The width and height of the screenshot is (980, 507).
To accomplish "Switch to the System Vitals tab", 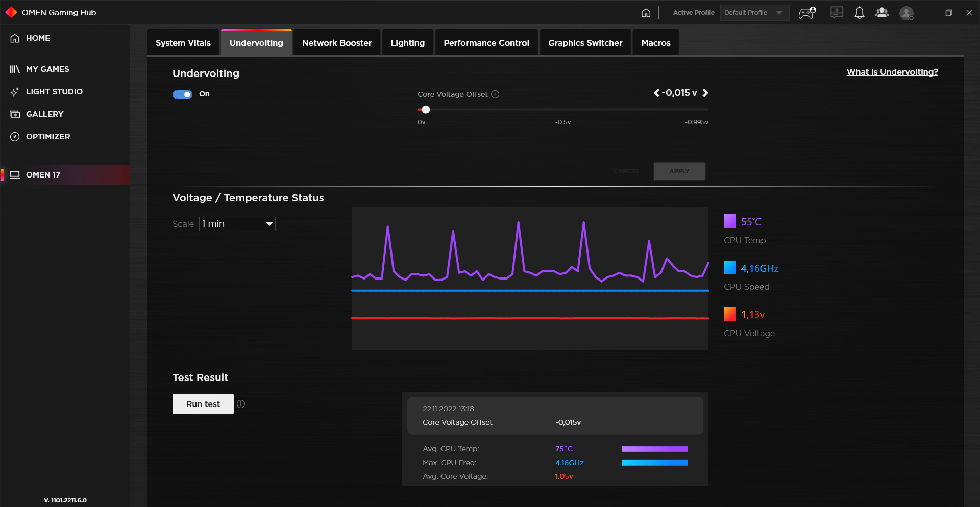I will tap(183, 43).
